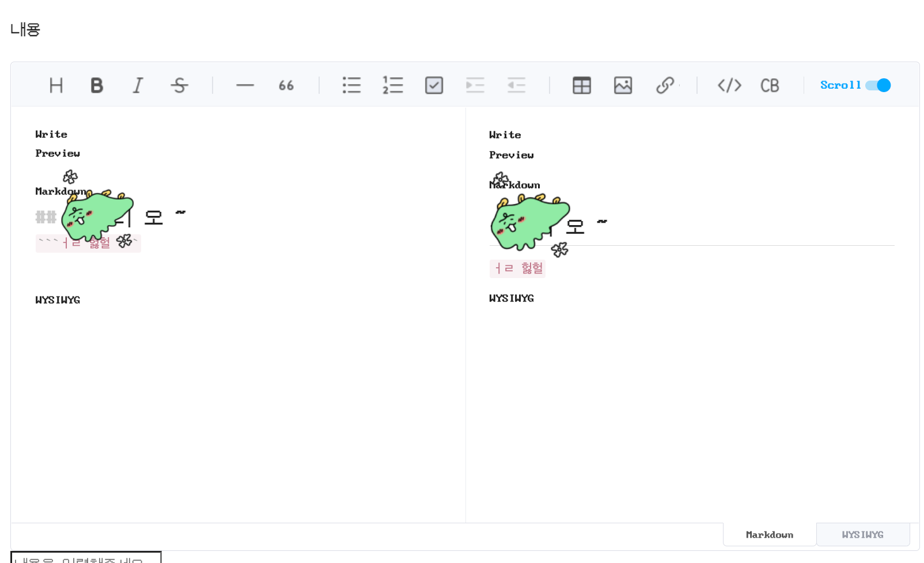This screenshot has width=924, height=563.
Task: Insert blockquote
Action: pyautogui.click(x=286, y=85)
